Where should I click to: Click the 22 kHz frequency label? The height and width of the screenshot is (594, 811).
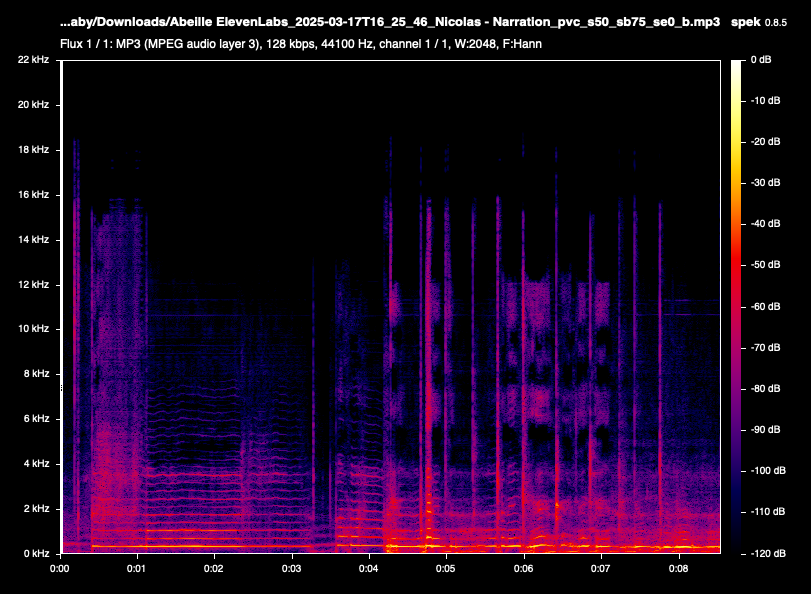tap(33, 61)
